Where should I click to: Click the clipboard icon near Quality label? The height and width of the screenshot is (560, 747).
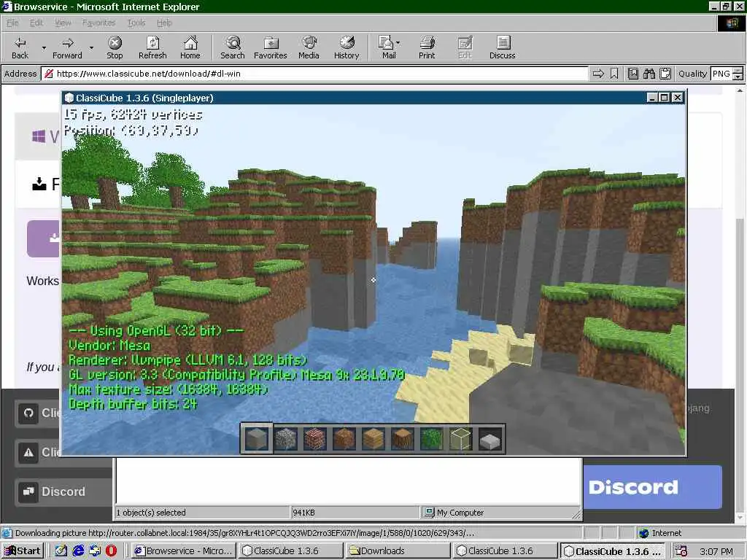665,74
